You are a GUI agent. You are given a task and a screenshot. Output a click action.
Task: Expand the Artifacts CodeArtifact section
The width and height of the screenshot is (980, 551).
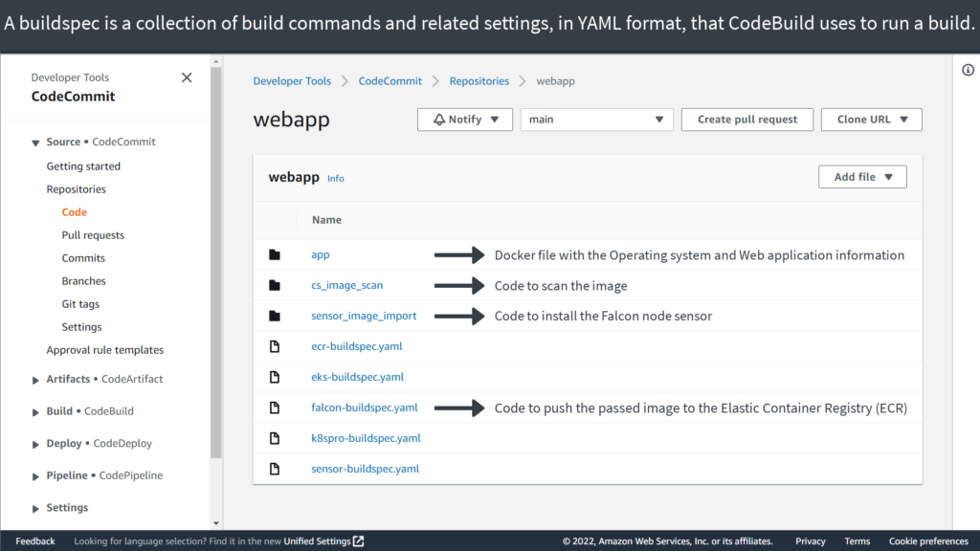[35, 379]
